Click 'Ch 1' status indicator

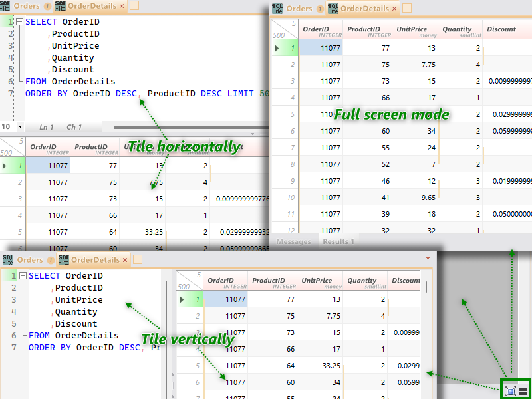pos(74,127)
